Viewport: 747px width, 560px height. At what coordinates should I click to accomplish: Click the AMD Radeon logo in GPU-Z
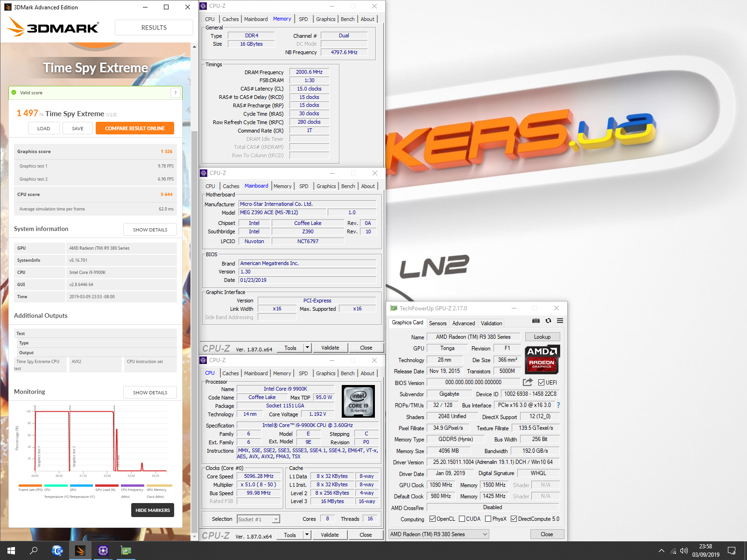click(x=542, y=359)
